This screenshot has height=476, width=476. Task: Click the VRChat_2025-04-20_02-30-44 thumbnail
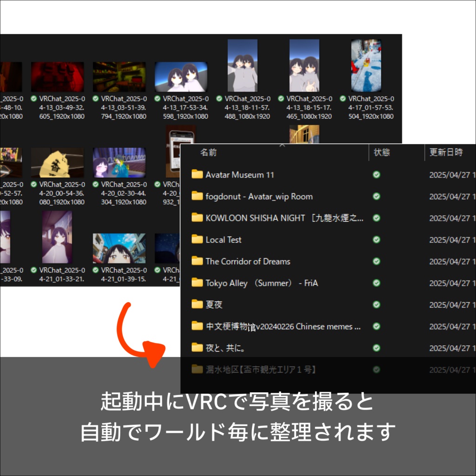coord(119,163)
